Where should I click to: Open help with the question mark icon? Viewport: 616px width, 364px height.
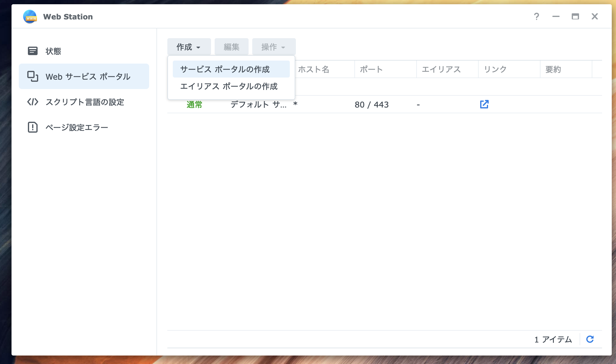537,17
